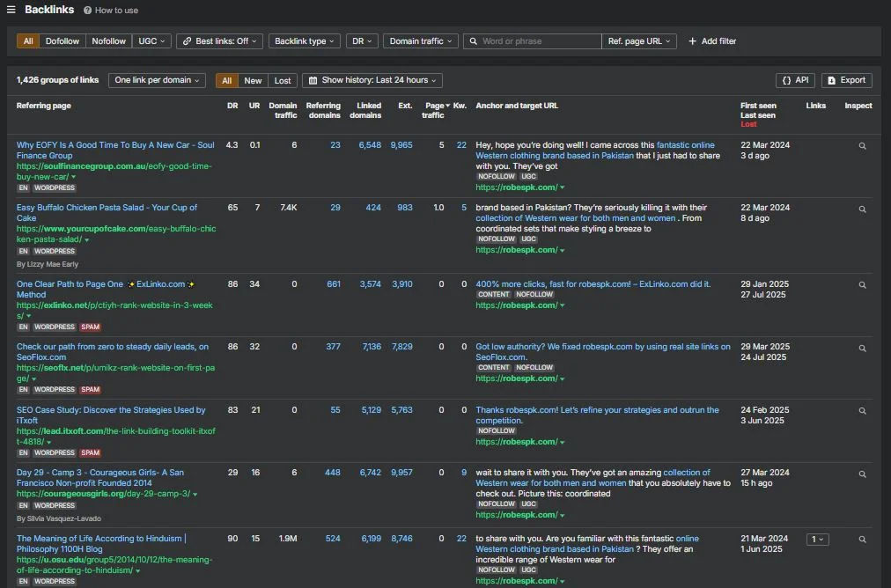891x588 pixels.
Task: Click referring domains value 448
Action: pos(333,472)
